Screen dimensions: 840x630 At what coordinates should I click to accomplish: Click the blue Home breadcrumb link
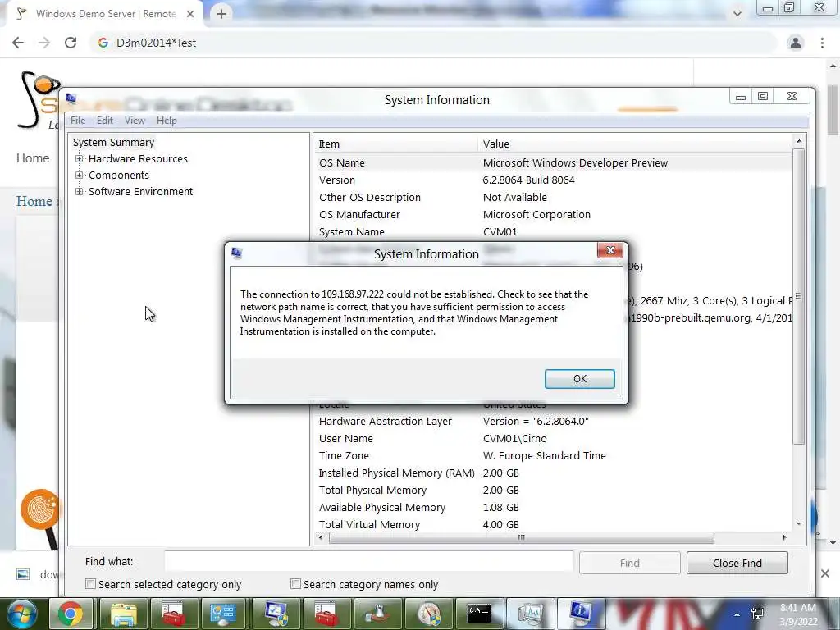pos(34,202)
